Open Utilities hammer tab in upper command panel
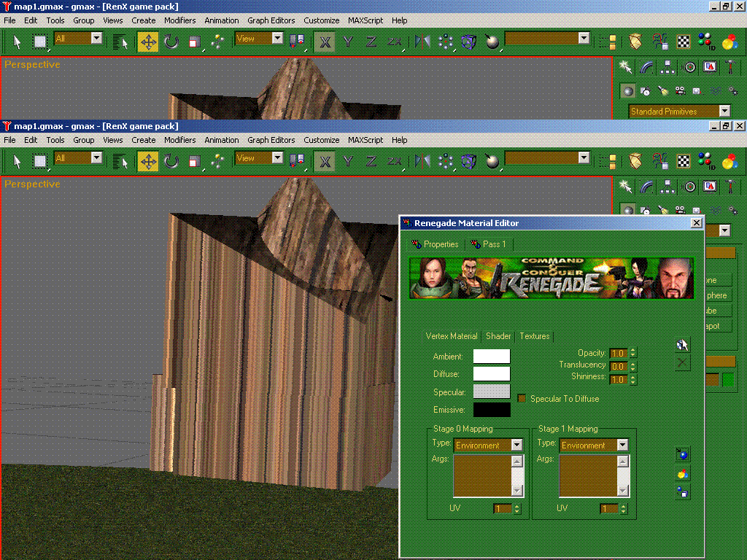 coord(730,67)
